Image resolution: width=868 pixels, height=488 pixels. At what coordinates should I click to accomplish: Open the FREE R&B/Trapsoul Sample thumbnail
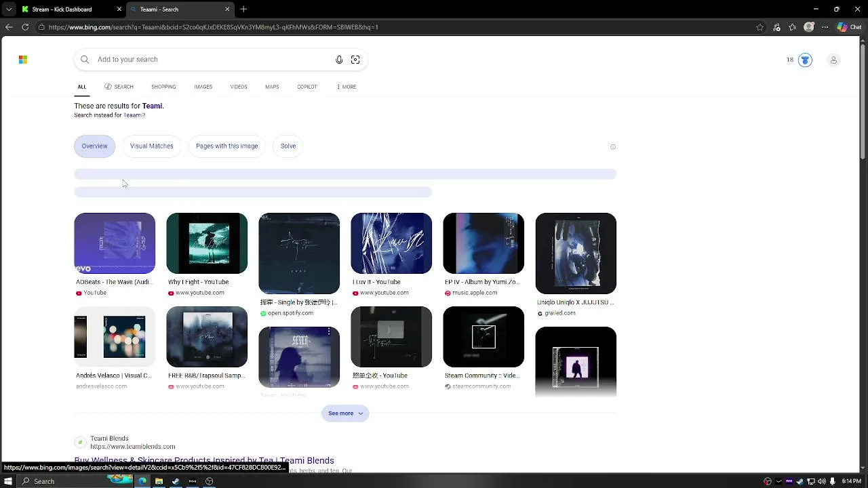click(x=207, y=337)
